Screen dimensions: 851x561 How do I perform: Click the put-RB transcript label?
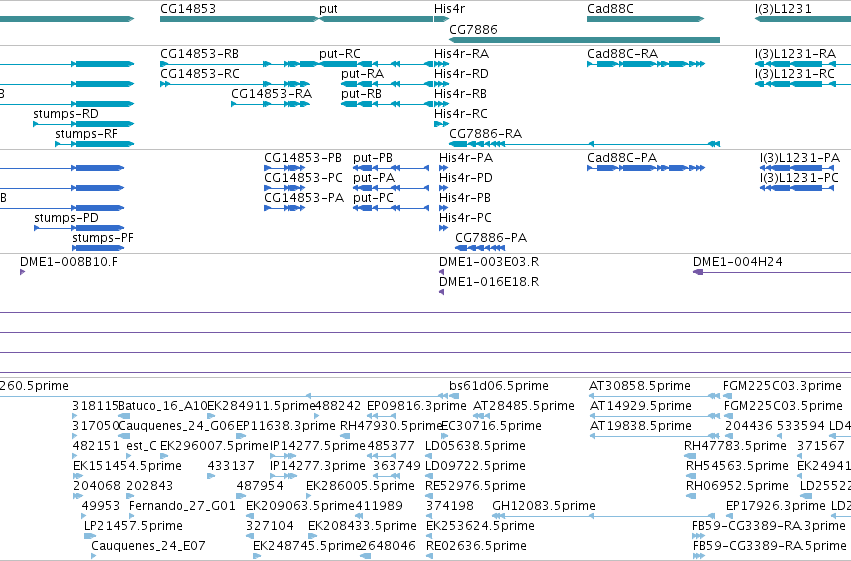click(361, 94)
